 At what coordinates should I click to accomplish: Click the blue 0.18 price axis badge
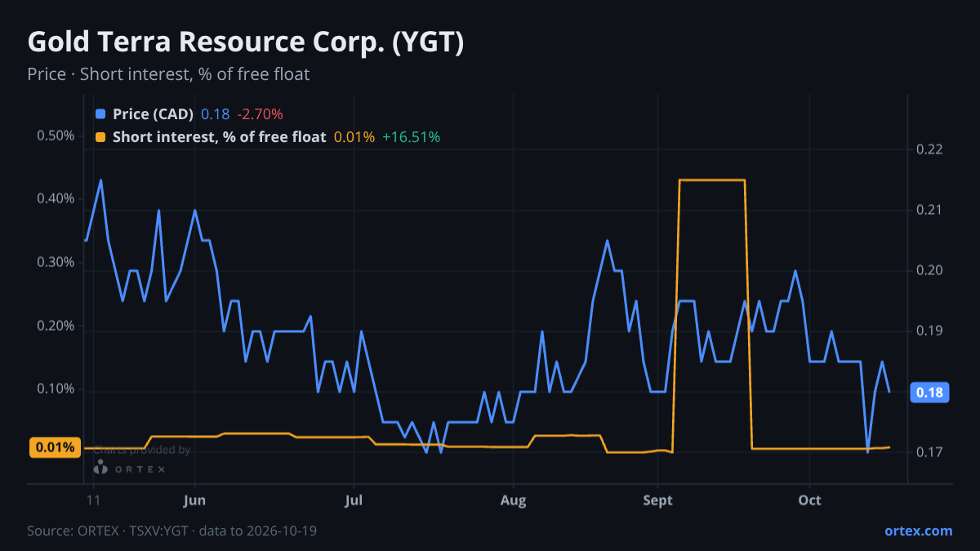929,393
